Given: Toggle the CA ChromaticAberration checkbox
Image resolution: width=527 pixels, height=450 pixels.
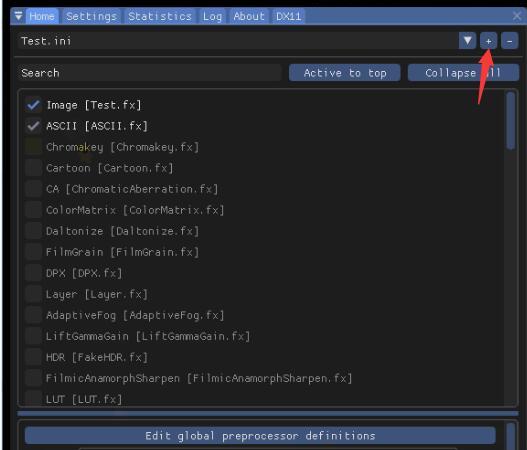Looking at the screenshot, I should [33, 189].
